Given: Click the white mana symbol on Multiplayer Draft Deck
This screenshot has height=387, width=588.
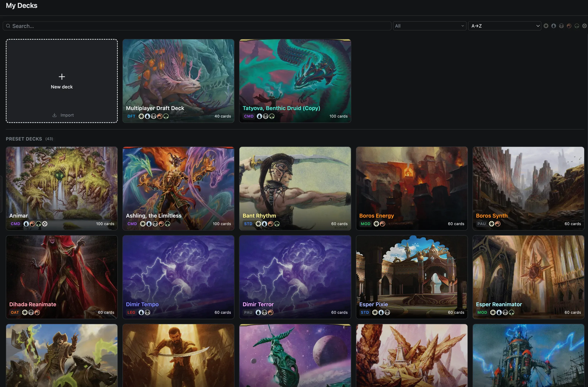Looking at the screenshot, I should click(x=141, y=116).
